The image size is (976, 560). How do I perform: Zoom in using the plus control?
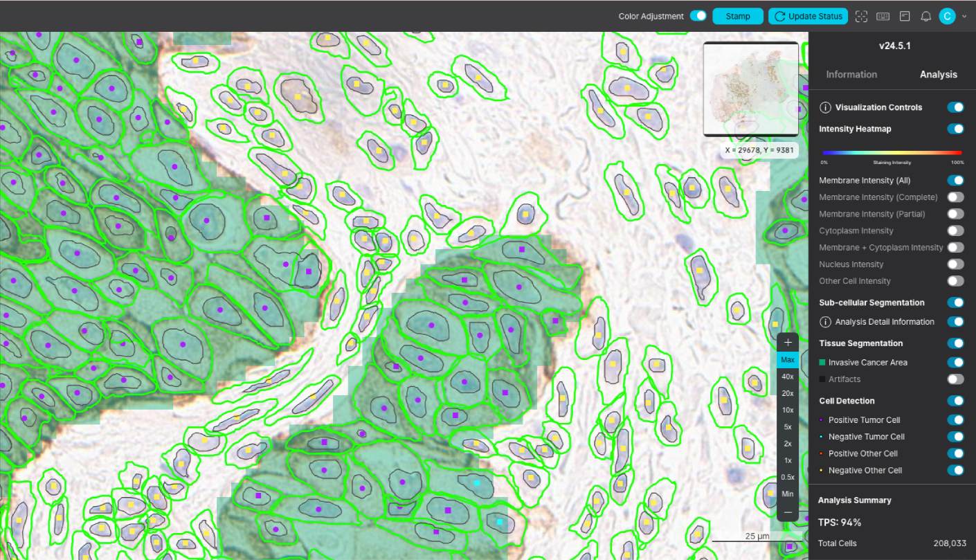[787, 341]
